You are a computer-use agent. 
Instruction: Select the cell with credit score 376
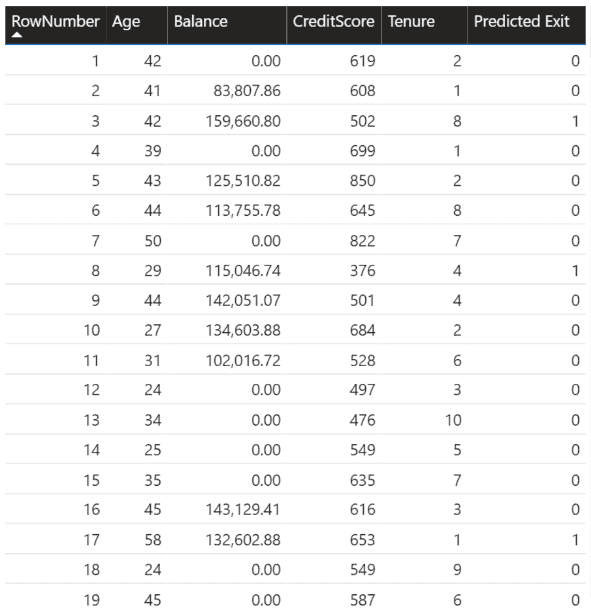click(363, 271)
